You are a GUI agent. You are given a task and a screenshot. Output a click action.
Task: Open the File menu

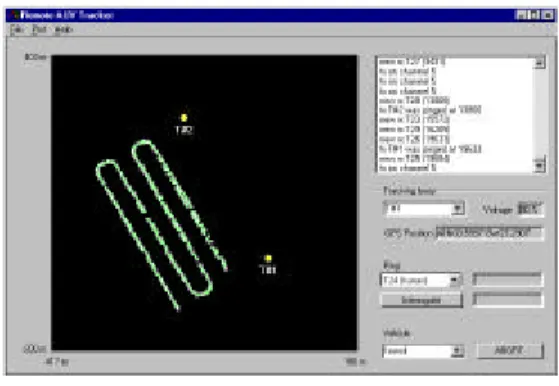tap(16, 30)
